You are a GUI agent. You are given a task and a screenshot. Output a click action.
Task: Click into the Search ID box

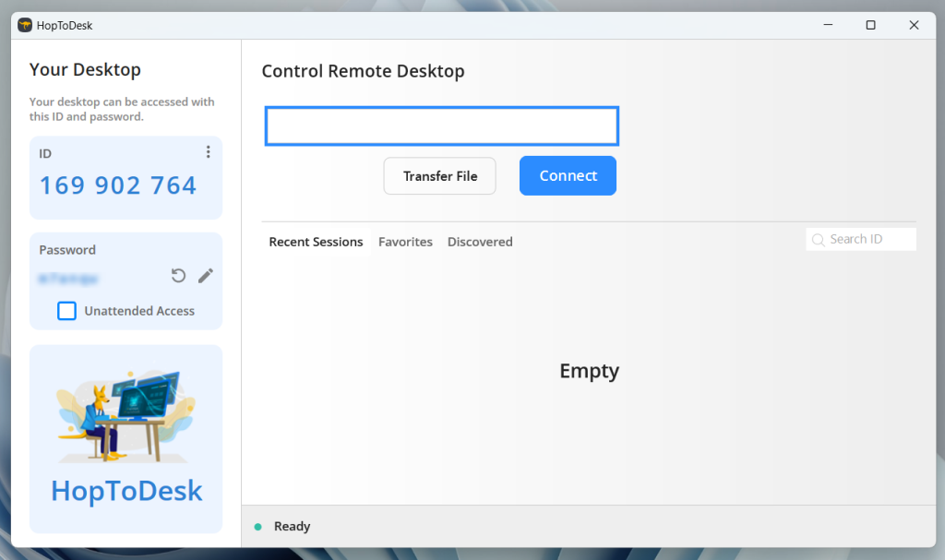tap(869, 240)
